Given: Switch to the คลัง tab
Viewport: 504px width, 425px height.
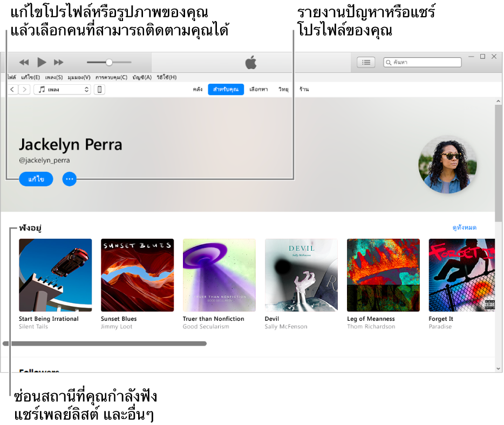Looking at the screenshot, I should click(197, 89).
